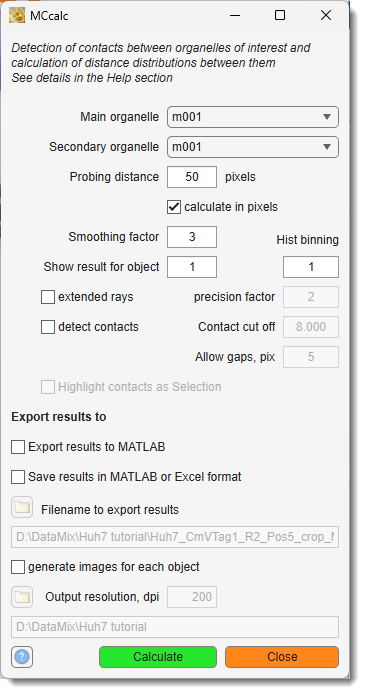Open the Main organelle dropdown
This screenshot has width=365, height=694.
pyautogui.click(x=253, y=117)
